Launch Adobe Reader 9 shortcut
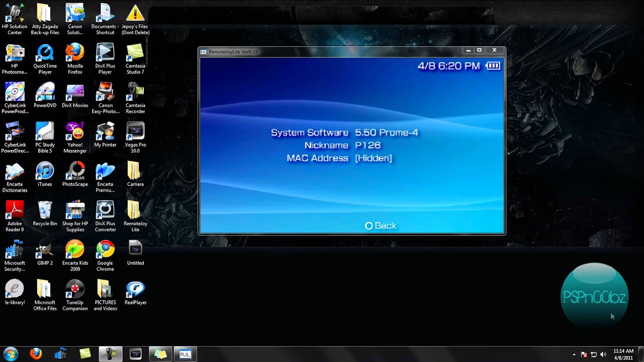The image size is (644, 362). coord(15,216)
